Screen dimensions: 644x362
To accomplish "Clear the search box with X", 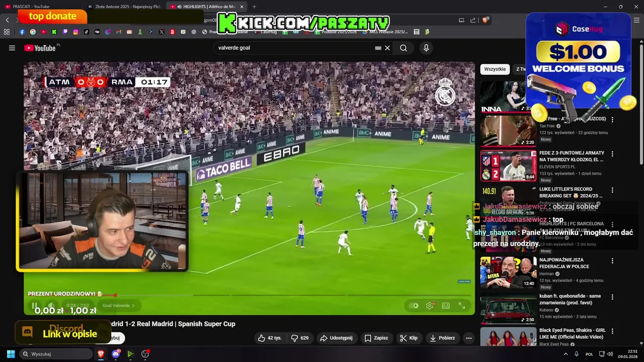I will point(387,48).
